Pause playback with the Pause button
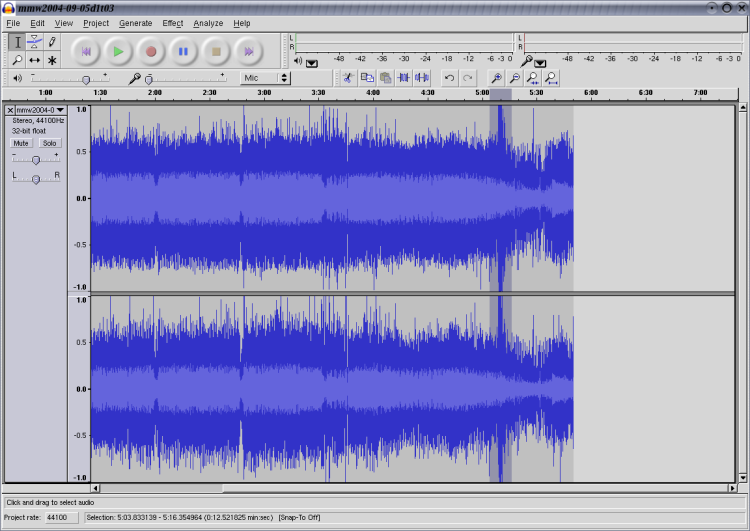 (x=183, y=51)
